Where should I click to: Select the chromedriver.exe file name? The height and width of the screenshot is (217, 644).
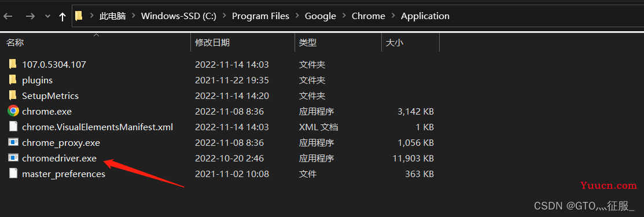coord(59,158)
